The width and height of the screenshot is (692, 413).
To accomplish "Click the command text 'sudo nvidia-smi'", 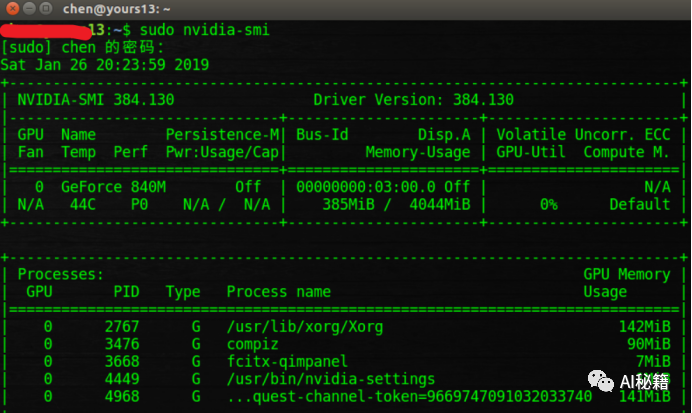I will (204, 30).
